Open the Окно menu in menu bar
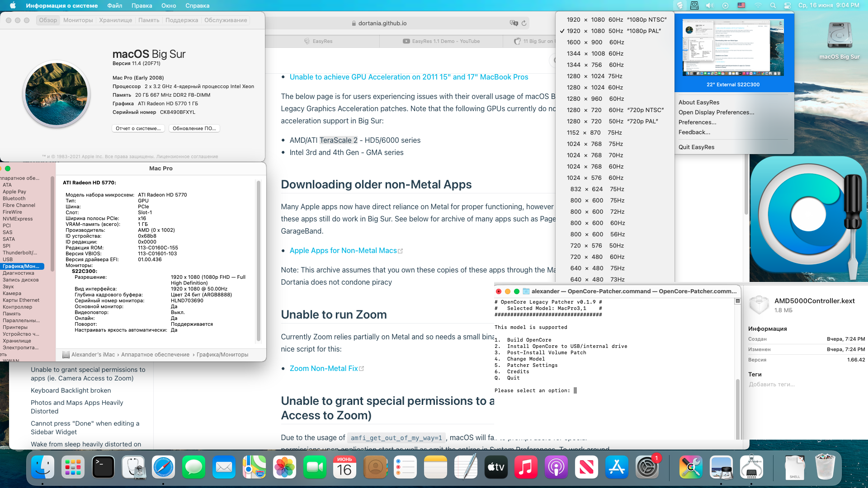 (169, 5)
